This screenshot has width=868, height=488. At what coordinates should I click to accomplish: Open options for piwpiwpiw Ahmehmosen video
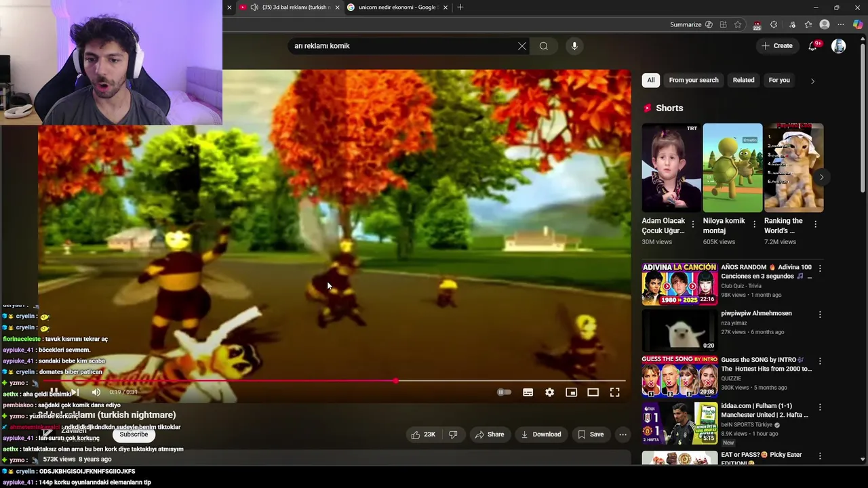point(820,314)
